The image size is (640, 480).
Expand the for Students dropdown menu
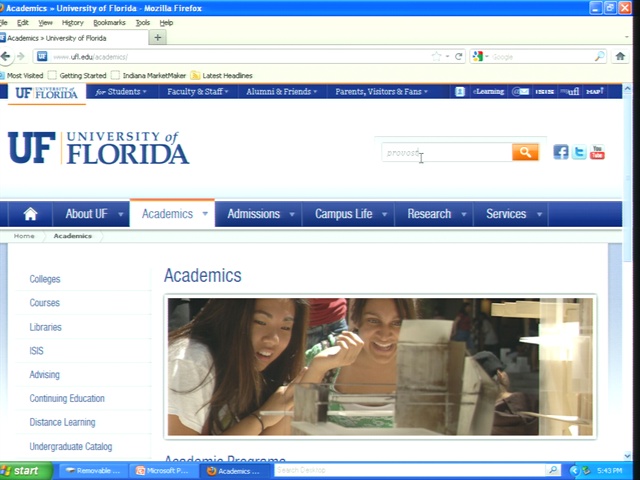[121, 91]
